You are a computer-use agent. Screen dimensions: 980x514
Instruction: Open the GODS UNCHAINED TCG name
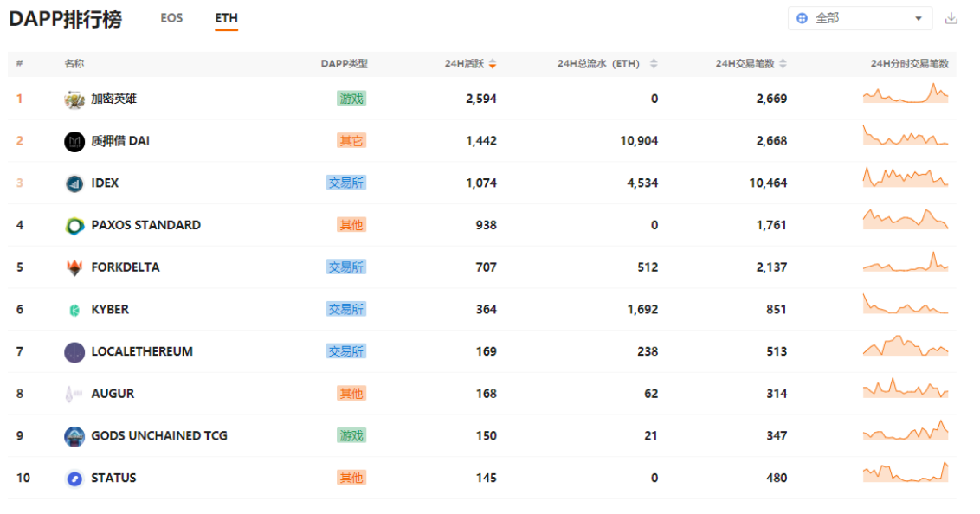coord(159,435)
